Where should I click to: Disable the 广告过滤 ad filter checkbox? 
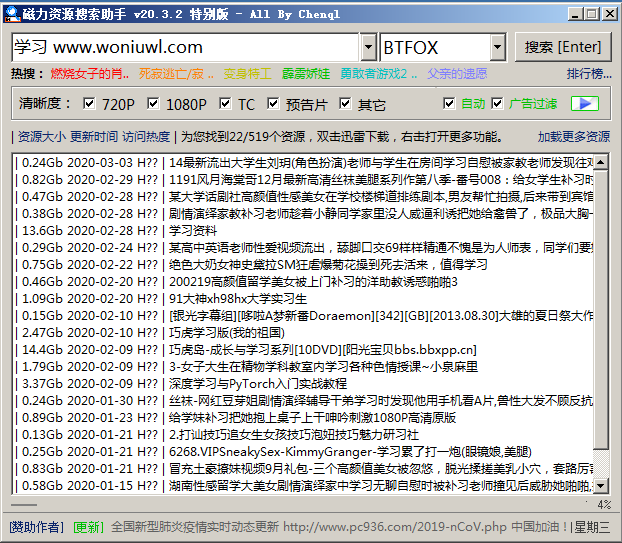click(x=497, y=104)
